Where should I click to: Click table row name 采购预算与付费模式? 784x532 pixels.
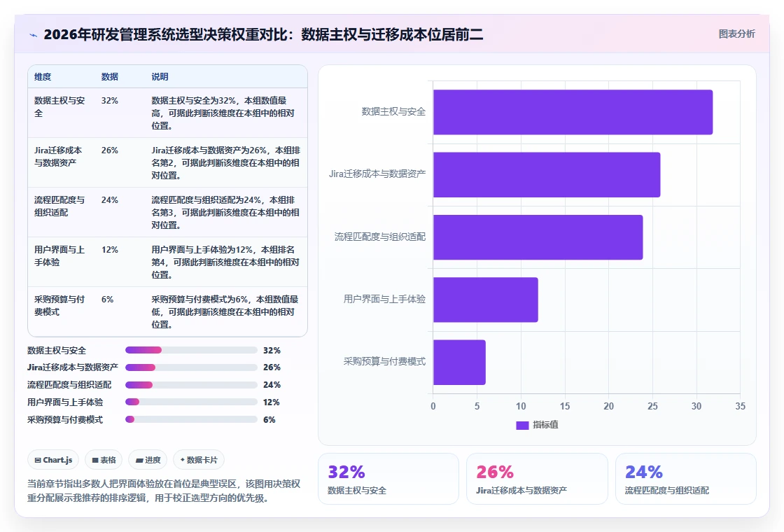click(59, 305)
